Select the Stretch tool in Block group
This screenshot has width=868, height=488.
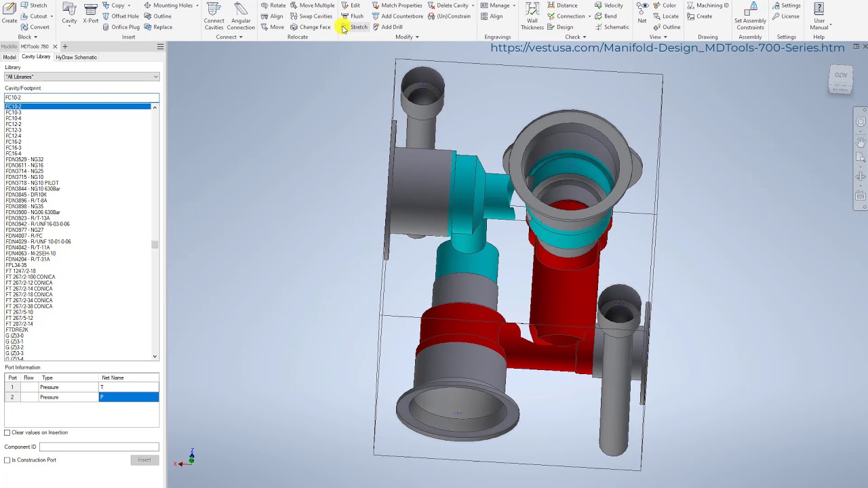[34, 5]
